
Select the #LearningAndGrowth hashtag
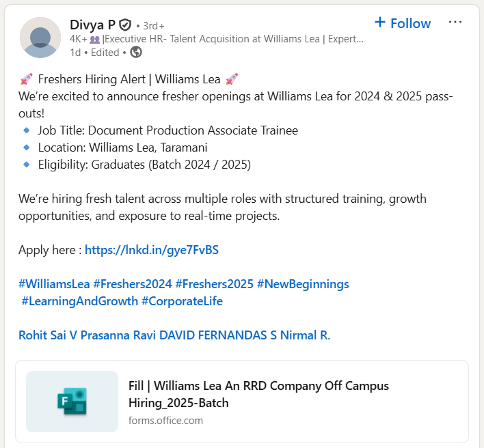tap(79, 301)
